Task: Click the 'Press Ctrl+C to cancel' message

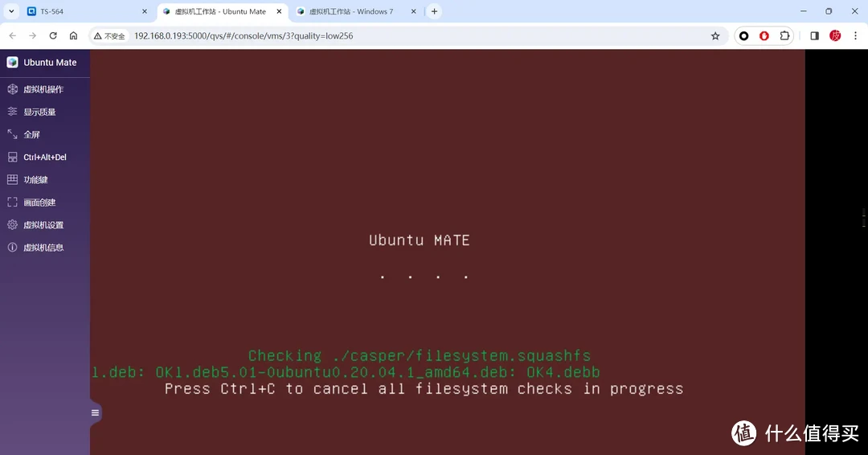Action: point(424,388)
